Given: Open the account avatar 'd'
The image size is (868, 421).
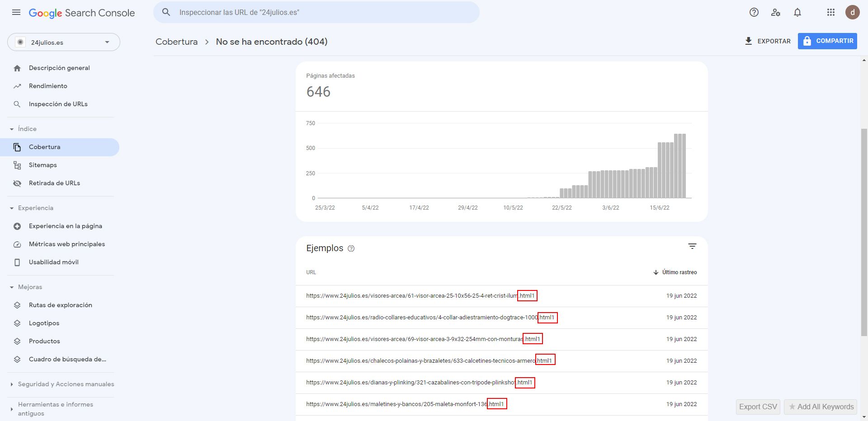Looking at the screenshot, I should tap(852, 12).
